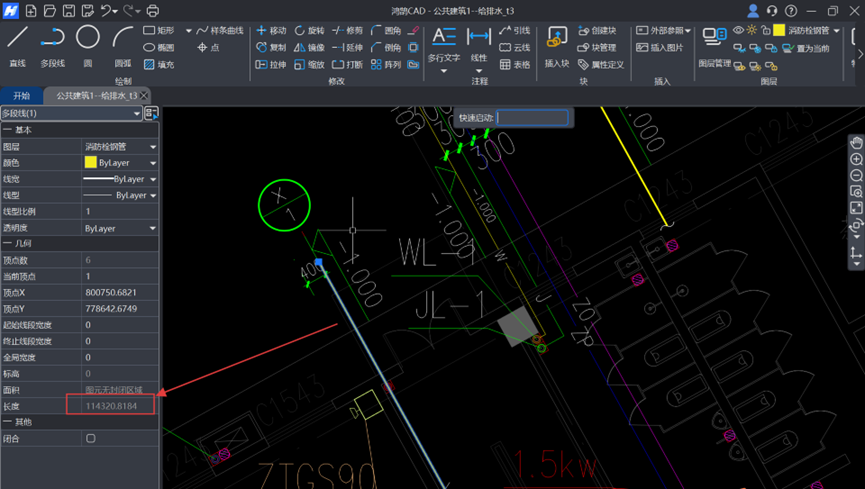Click the print icon in title bar

[x=153, y=11]
